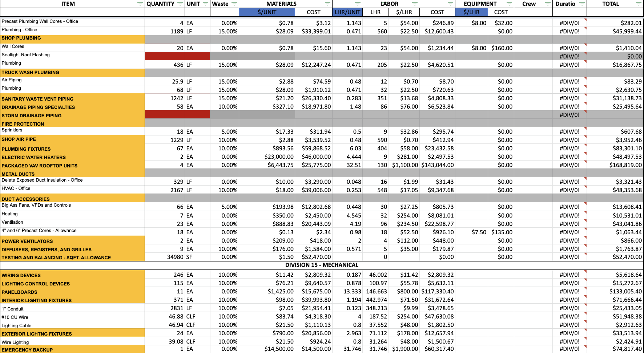
Task: Select the DIVISION 15 - MECHANICAL title row
Action: (322, 265)
